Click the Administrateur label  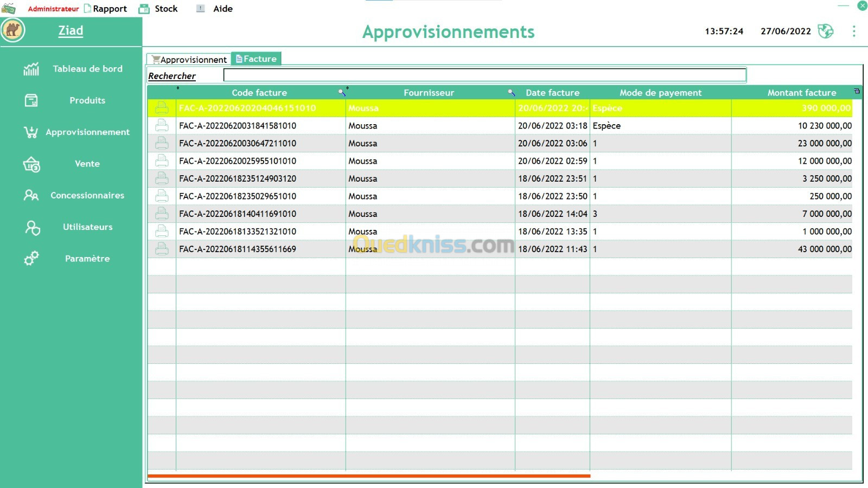(x=53, y=9)
